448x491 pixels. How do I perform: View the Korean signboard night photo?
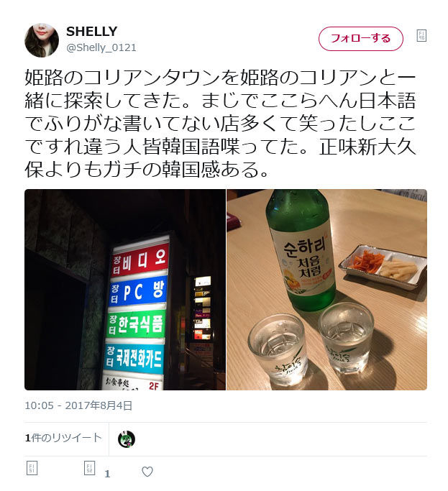click(125, 290)
